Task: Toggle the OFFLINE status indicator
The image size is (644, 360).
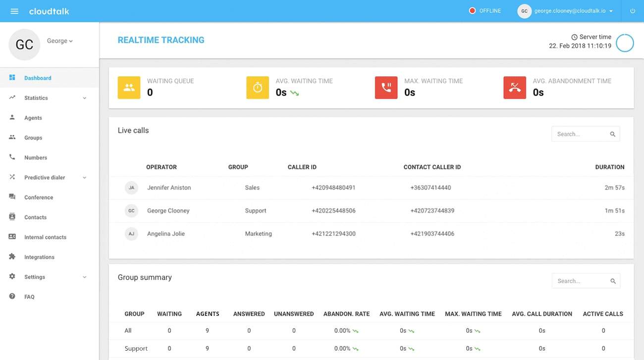Action: pyautogui.click(x=485, y=11)
